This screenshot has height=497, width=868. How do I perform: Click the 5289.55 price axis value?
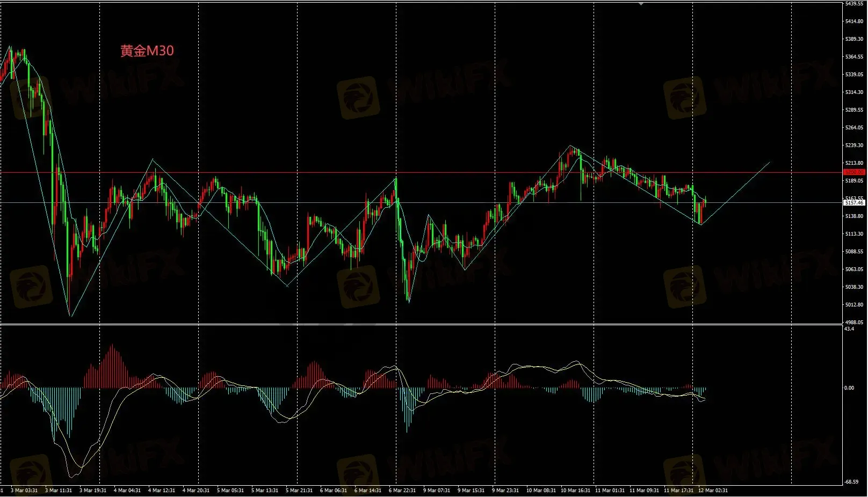854,110
